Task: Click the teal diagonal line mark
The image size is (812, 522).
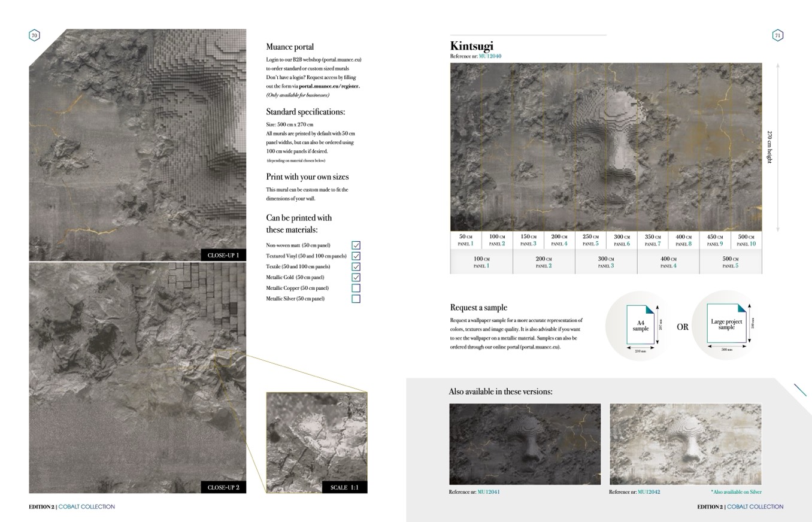Action: (800, 390)
